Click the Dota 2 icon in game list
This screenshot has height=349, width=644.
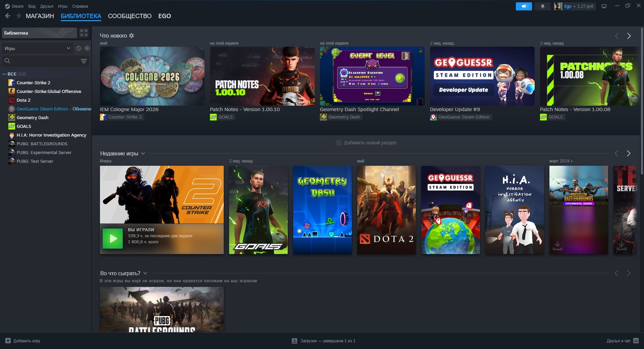click(12, 100)
